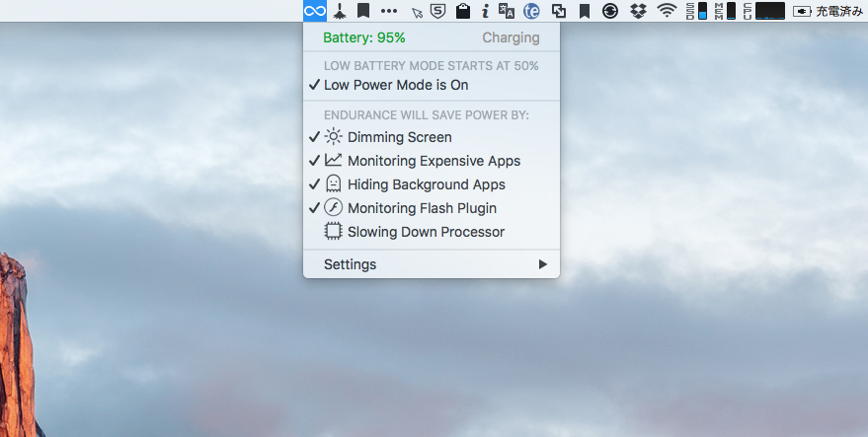Turn off Monitoring Flash Plugin
This screenshot has height=437, width=868.
pos(432,208)
